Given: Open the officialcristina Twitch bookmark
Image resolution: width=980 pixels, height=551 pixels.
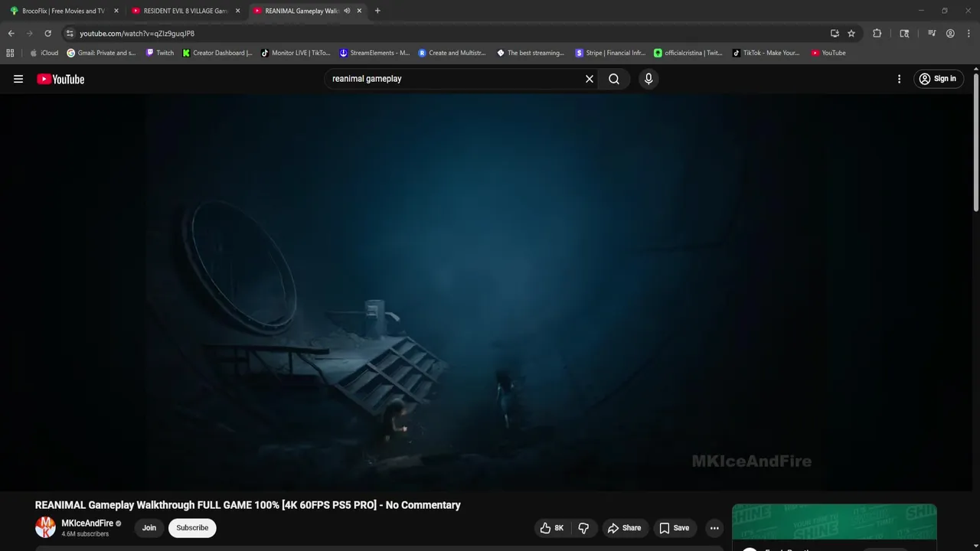Looking at the screenshot, I should [688, 53].
